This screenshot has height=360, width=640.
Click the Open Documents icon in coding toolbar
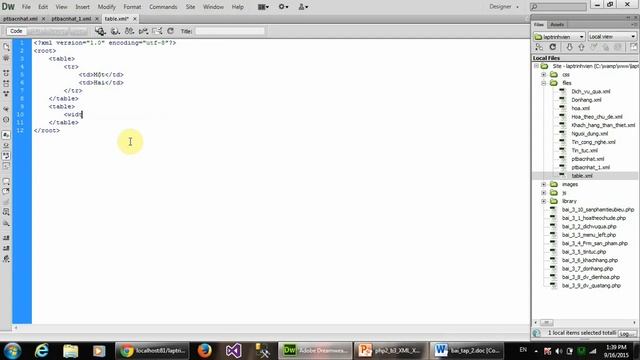coord(6,47)
